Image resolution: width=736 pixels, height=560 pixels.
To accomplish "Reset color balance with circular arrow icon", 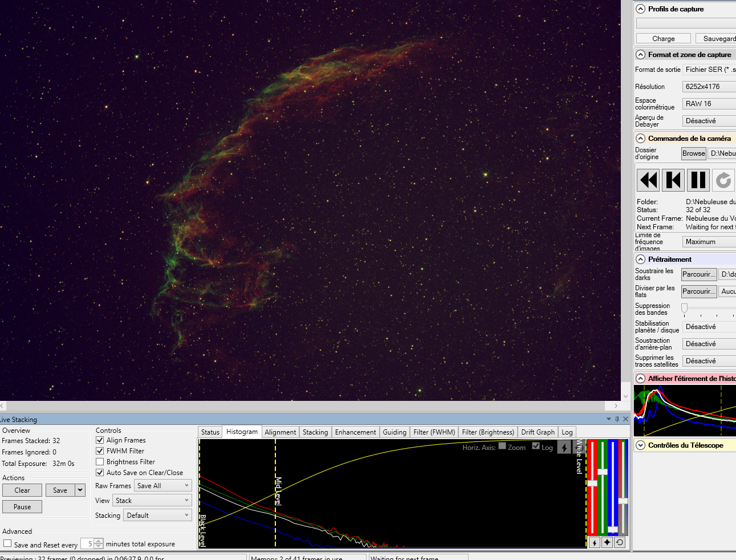I will pyautogui.click(x=620, y=542).
